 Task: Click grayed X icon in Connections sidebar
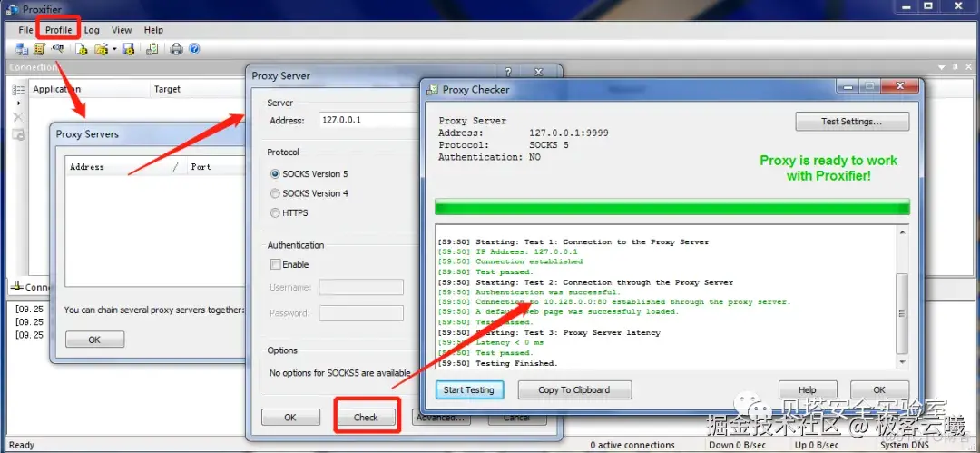(x=19, y=117)
